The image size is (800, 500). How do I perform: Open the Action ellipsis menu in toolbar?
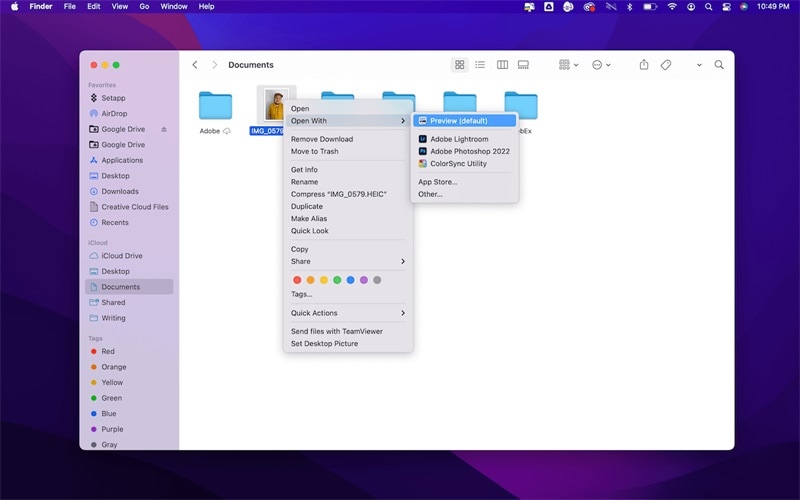pos(601,65)
